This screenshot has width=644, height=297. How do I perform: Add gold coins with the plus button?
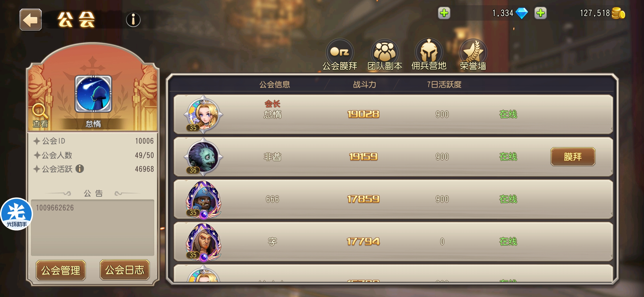pos(541,13)
